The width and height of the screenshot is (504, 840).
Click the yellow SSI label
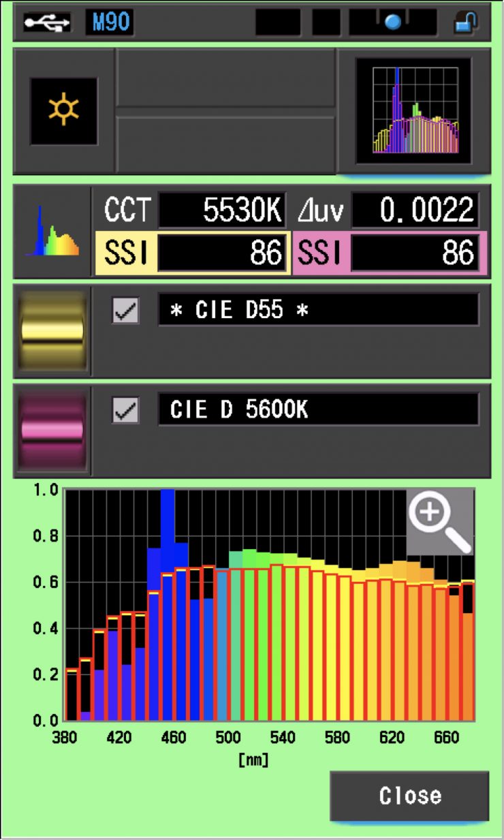[x=126, y=253]
